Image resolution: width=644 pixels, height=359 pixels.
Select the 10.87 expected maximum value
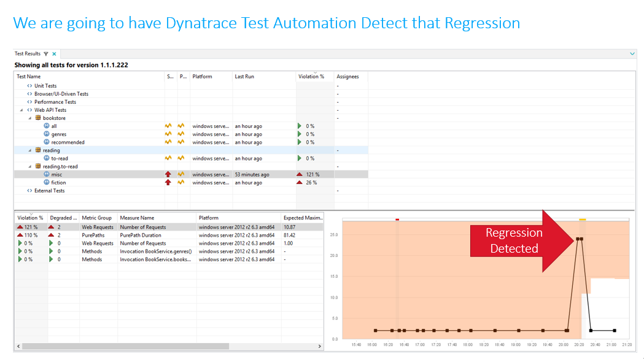(x=290, y=227)
